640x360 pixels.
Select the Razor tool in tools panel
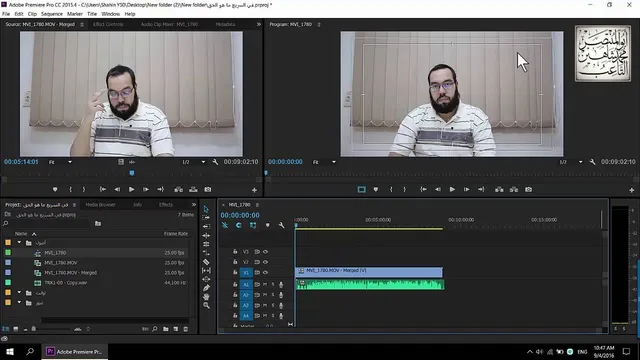(x=206, y=262)
